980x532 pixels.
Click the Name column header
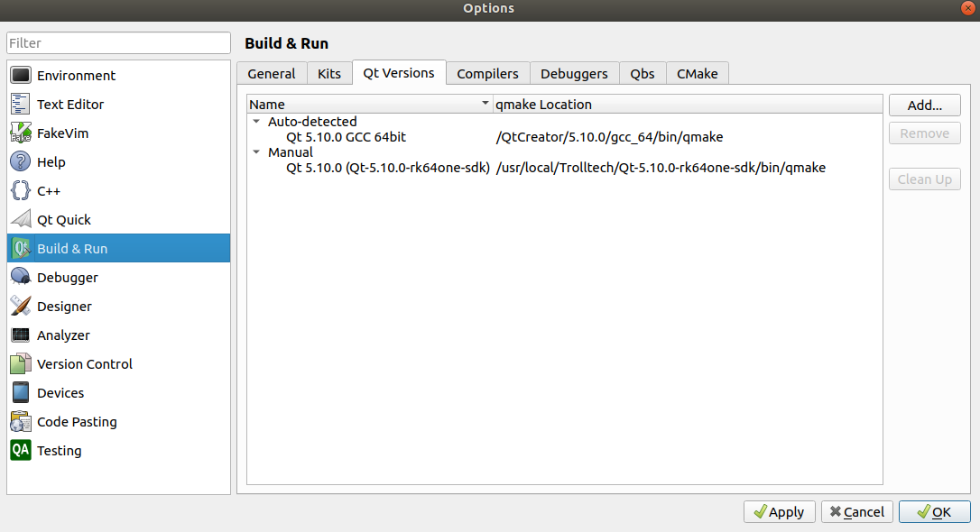click(370, 105)
